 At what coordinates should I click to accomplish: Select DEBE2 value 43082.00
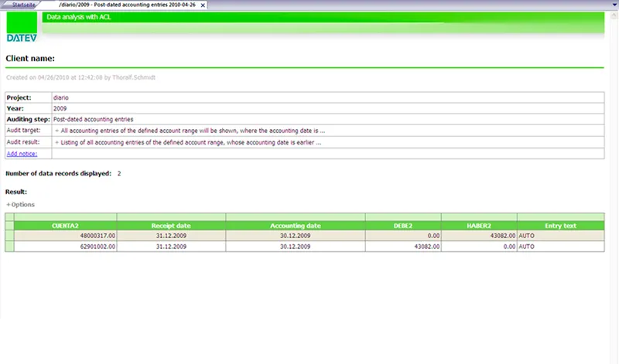click(x=403, y=247)
